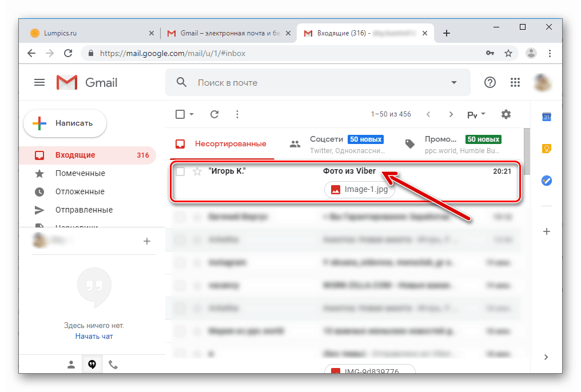Click the 1–50 из 456 counter
Image resolution: width=581 pixels, height=392 pixels.
pos(391,114)
